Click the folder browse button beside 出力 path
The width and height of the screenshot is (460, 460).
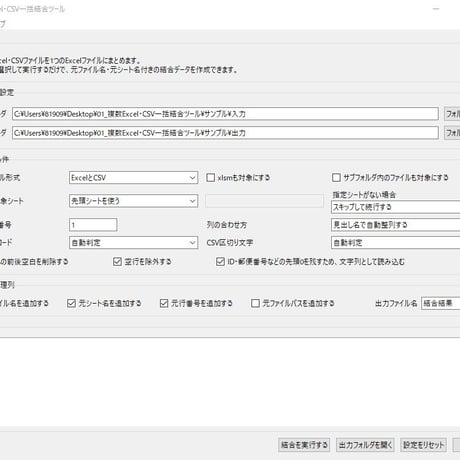pos(452,133)
